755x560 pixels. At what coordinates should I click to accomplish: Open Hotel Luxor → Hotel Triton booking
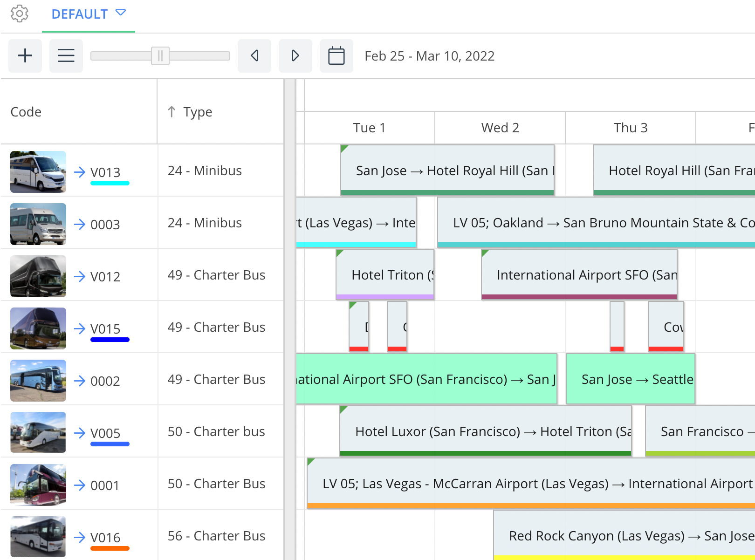tap(486, 431)
